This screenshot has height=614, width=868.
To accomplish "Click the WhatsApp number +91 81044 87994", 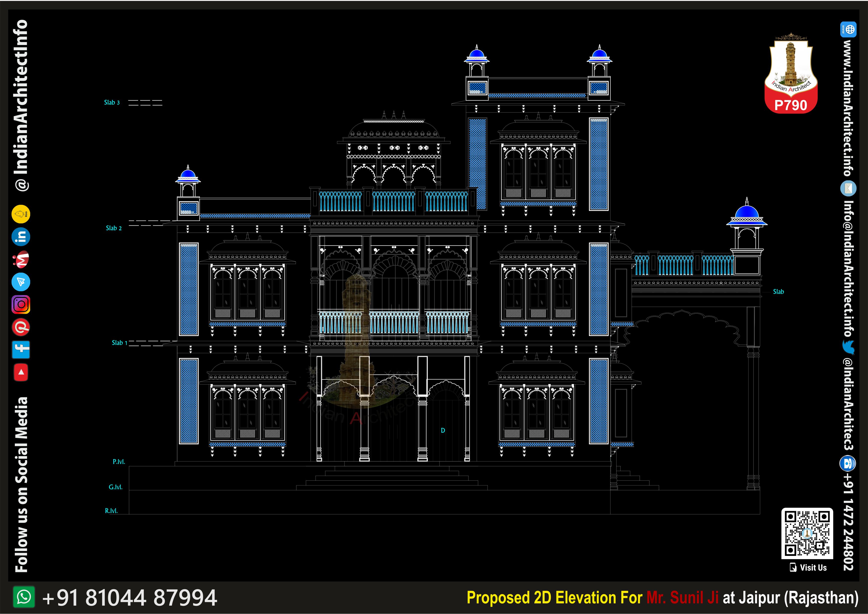I will [130, 598].
